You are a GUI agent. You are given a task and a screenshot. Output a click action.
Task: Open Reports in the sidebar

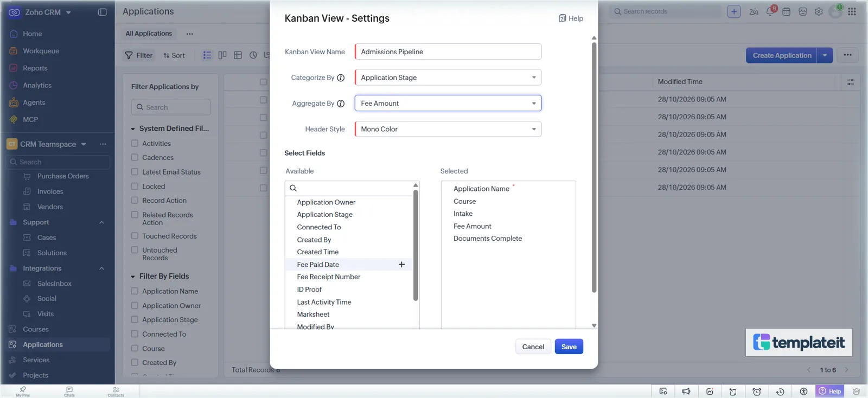pos(35,68)
